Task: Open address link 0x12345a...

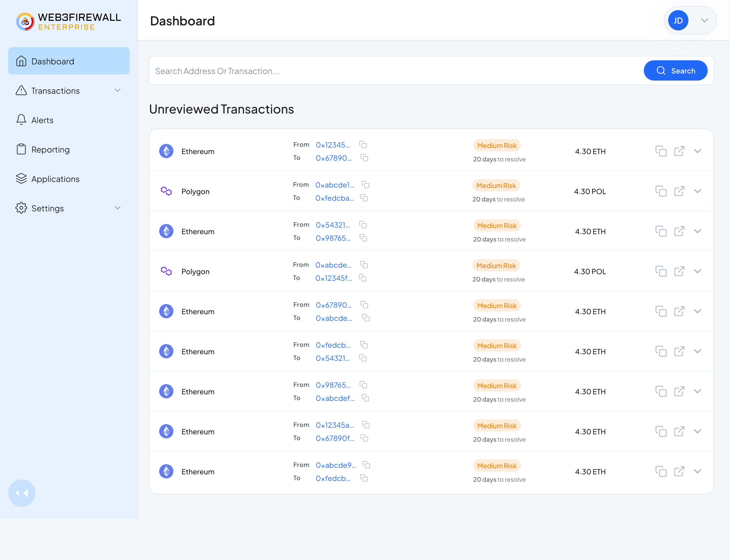Action: point(335,425)
